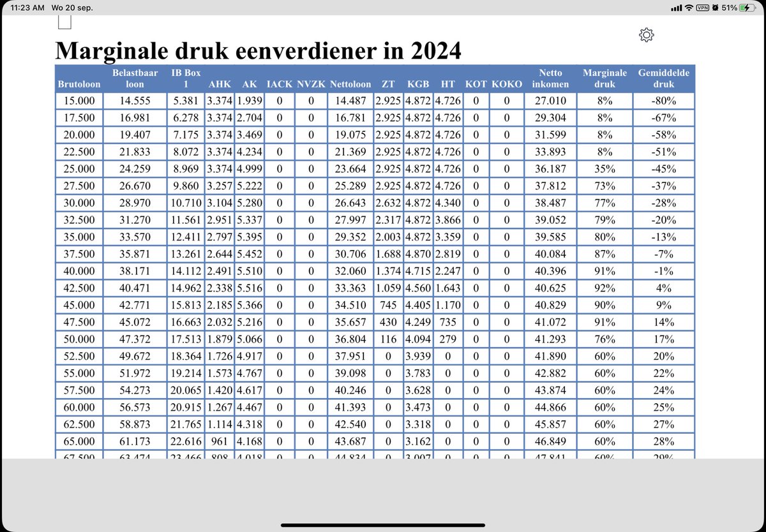Select the 'KOKO' column header
Screen dimensions: 766x532
[x=507, y=84]
